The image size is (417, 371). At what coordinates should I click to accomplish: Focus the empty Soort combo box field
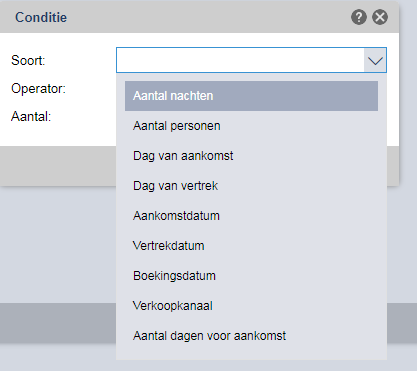pos(240,60)
